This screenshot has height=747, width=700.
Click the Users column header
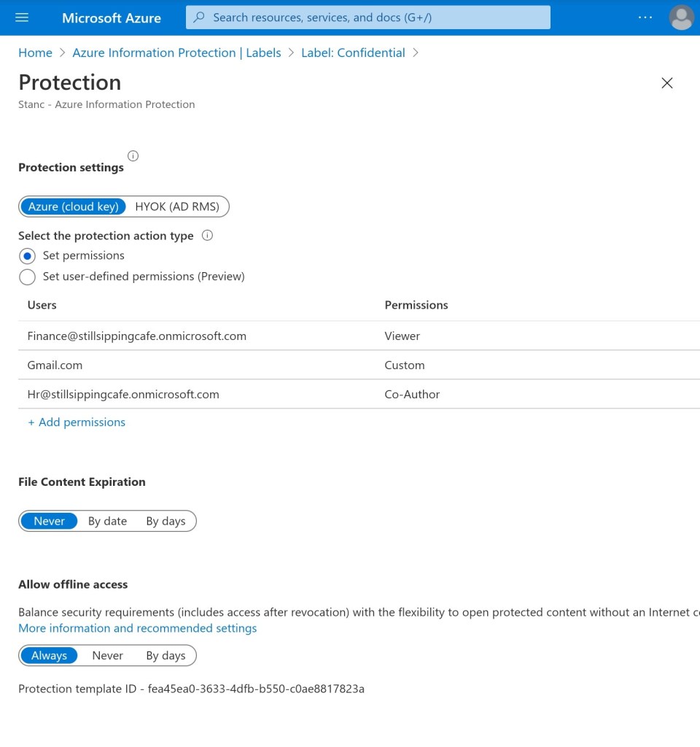42,305
